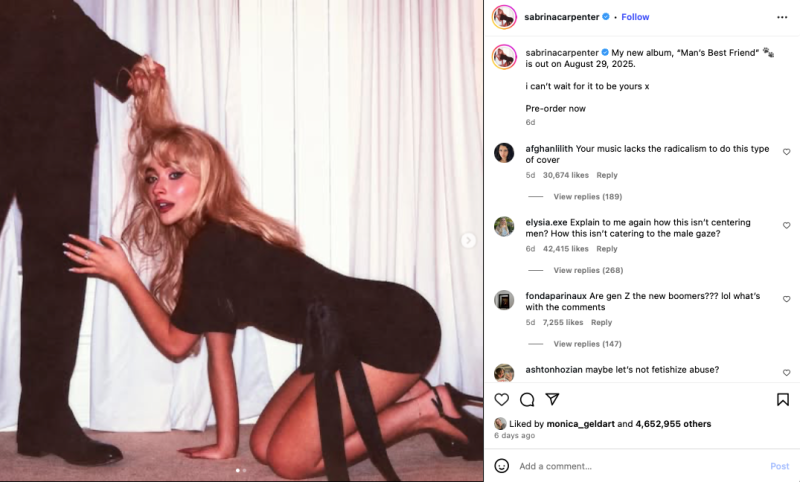This screenshot has width=800, height=482.
Task: Like elysia.exe's comment with the heart
Action: click(786, 225)
